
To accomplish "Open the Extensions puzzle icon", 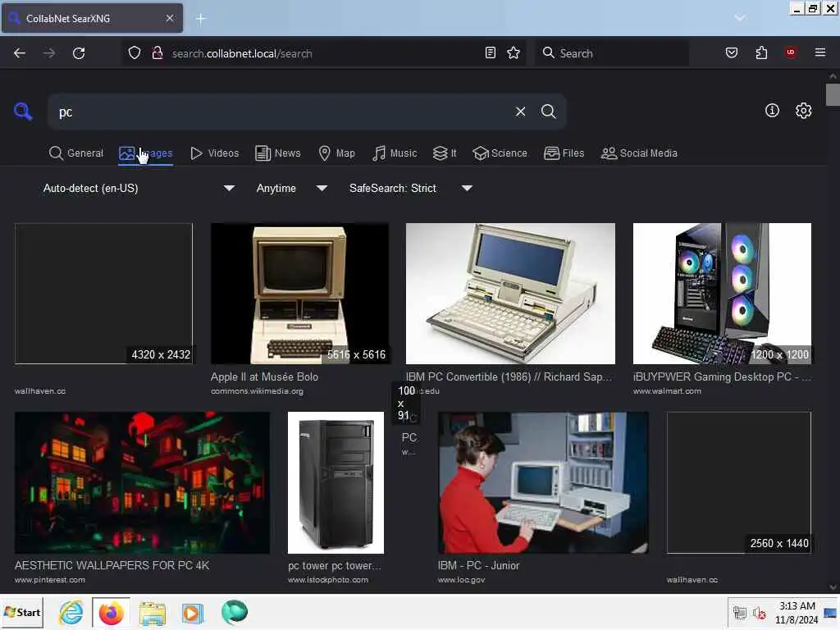I will pos(761,52).
